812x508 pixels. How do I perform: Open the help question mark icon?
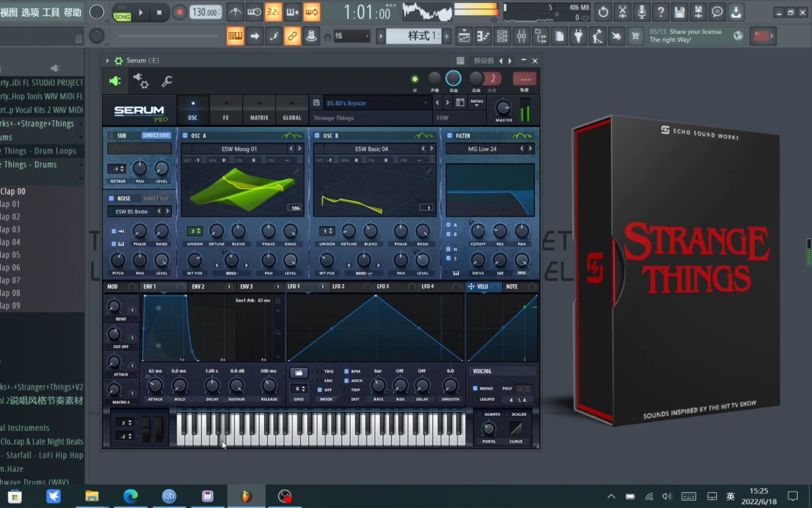660,12
